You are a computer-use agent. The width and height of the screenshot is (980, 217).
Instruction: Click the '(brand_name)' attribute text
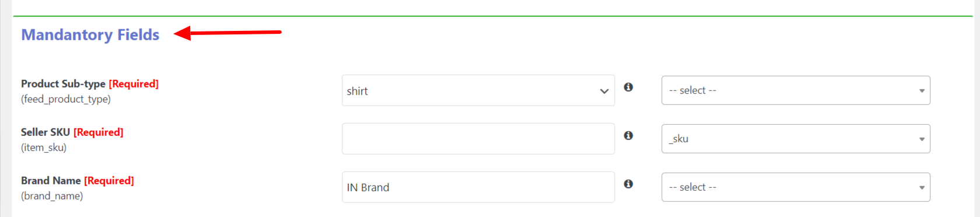pos(52,196)
